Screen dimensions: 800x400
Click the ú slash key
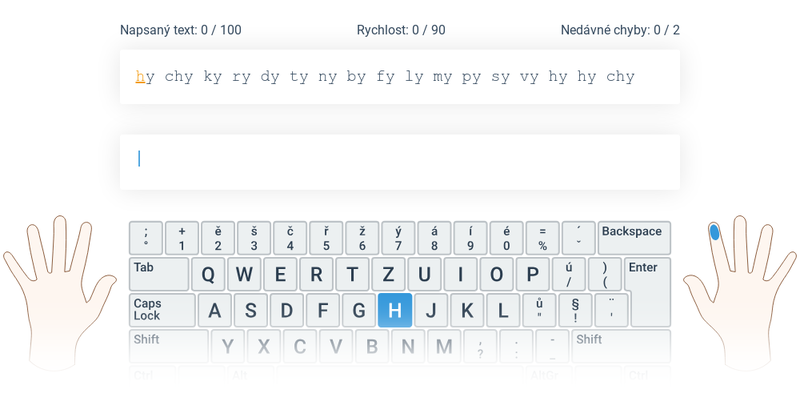point(569,274)
